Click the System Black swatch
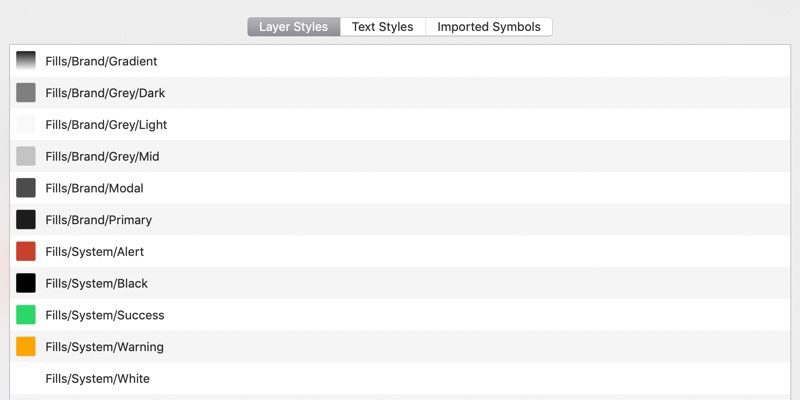The image size is (800, 400). coord(26,283)
